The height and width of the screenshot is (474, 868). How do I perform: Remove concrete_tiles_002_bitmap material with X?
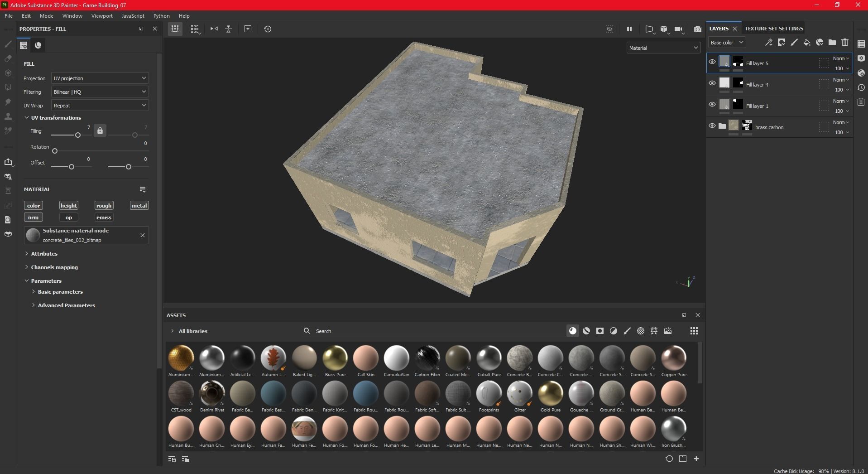[143, 235]
